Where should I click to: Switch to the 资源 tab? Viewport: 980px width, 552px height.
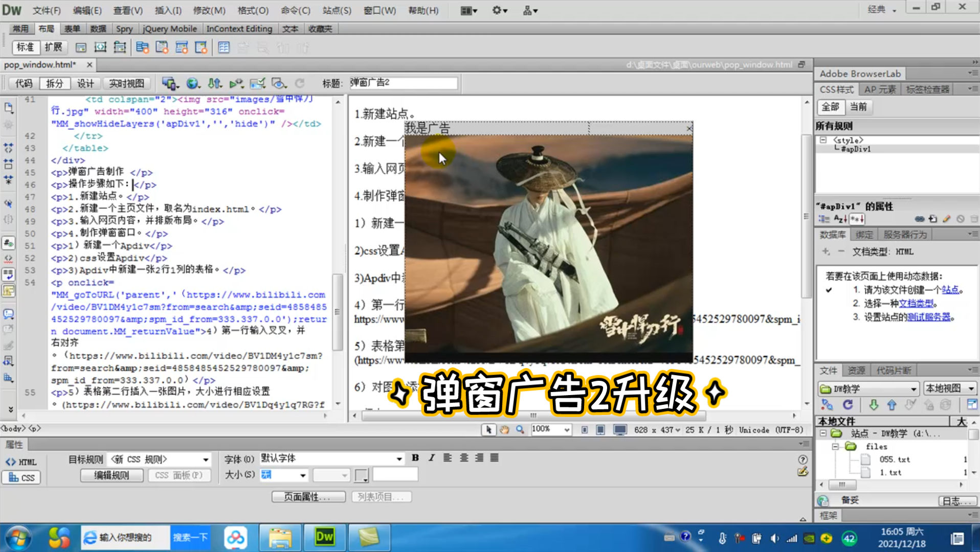point(856,371)
